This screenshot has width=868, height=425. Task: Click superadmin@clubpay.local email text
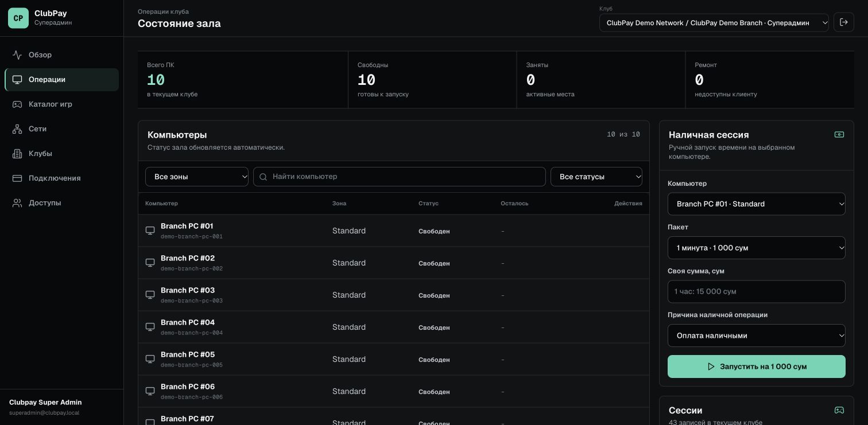tap(44, 413)
